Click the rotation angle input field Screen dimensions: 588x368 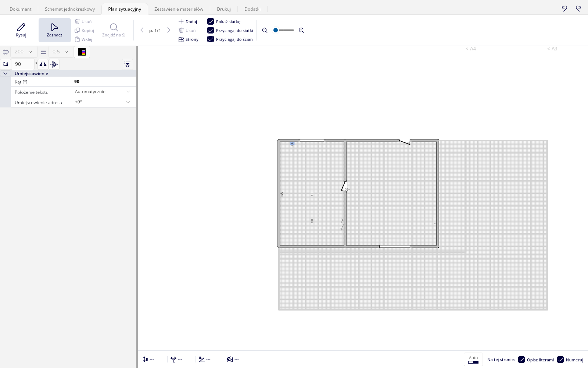coord(23,64)
